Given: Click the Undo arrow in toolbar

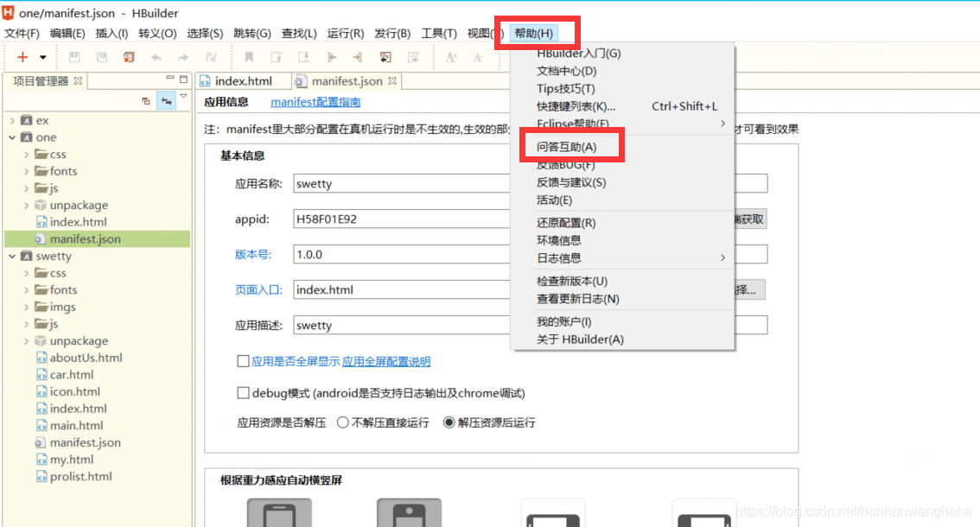Looking at the screenshot, I should pos(156,58).
